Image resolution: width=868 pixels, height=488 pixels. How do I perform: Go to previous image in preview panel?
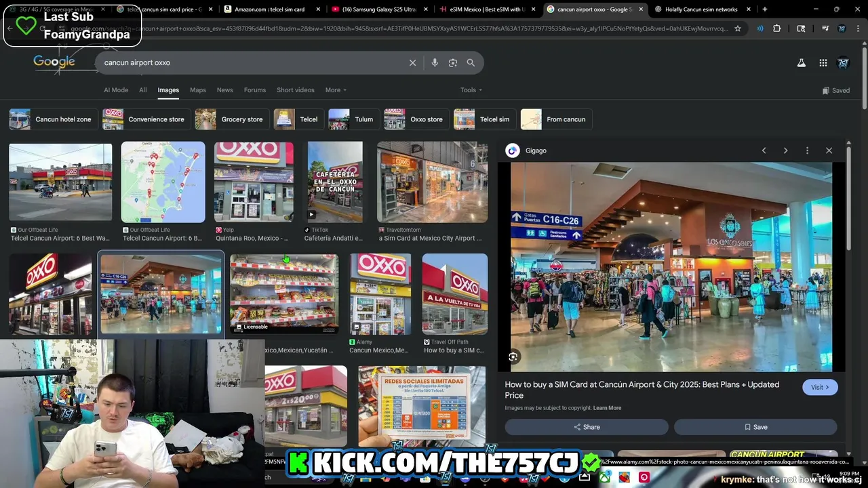(764, 150)
